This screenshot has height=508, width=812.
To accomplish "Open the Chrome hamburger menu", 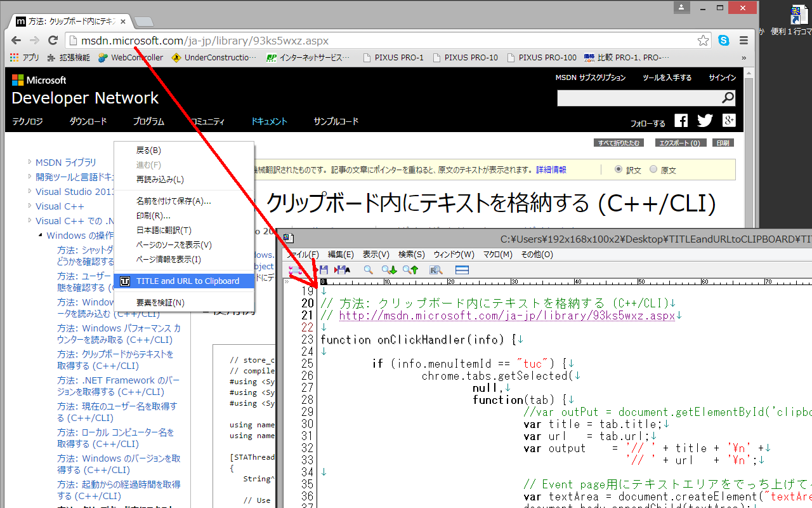I will coord(743,41).
